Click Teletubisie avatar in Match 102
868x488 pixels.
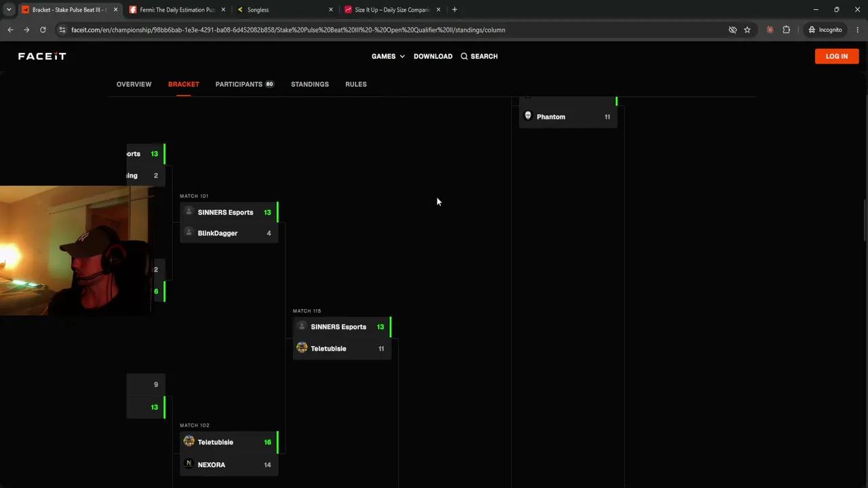tap(189, 441)
